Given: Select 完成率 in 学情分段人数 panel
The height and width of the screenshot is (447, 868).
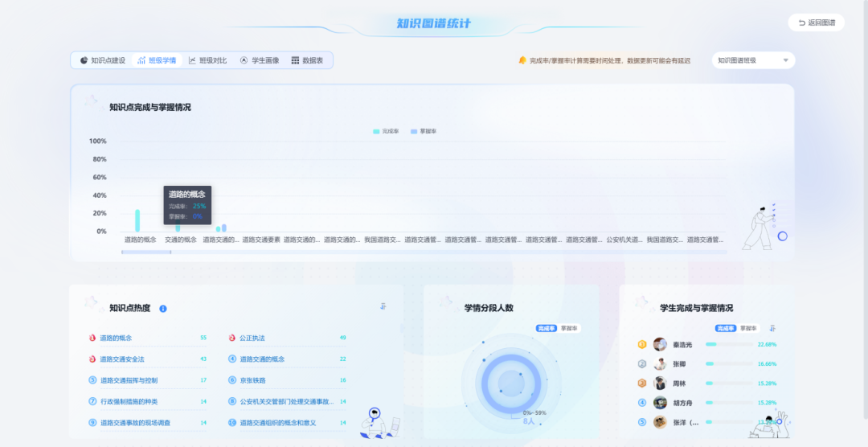Looking at the screenshot, I should tap(547, 328).
